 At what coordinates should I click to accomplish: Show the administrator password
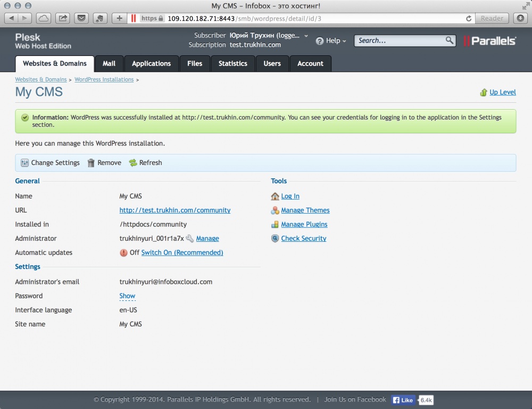click(127, 296)
